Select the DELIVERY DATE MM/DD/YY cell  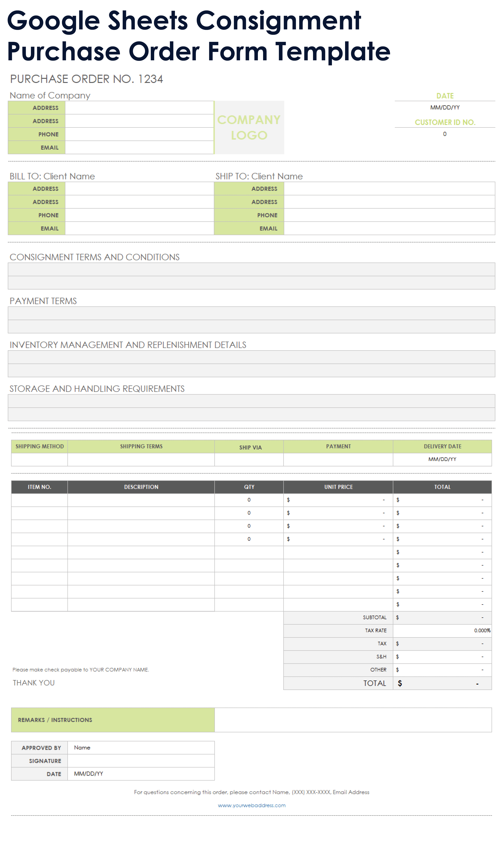442,459
